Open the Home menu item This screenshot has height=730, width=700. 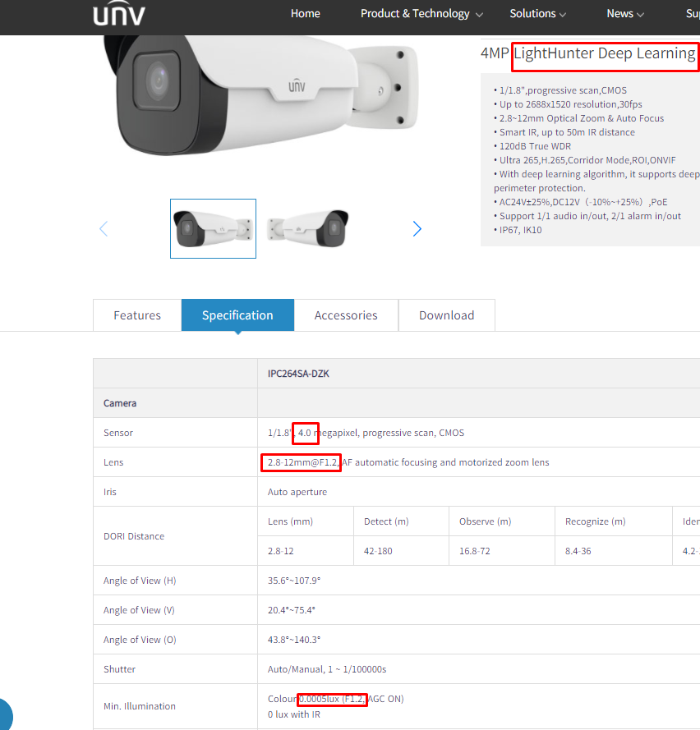pyautogui.click(x=305, y=14)
